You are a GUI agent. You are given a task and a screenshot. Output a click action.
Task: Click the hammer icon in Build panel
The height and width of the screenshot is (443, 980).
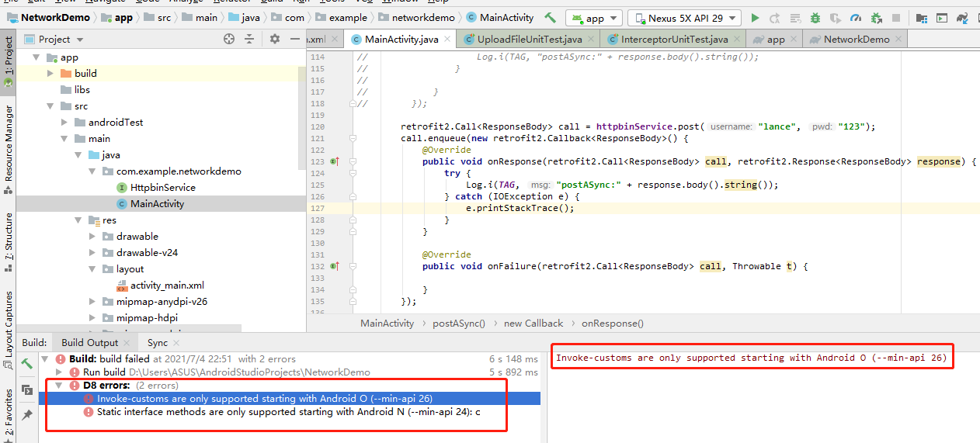(x=27, y=362)
